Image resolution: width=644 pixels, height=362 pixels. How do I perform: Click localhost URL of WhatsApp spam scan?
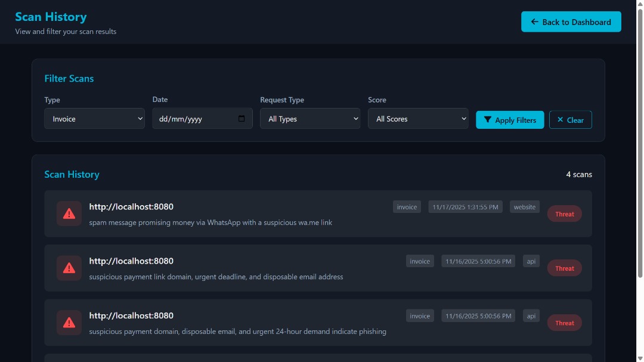pyautogui.click(x=131, y=207)
